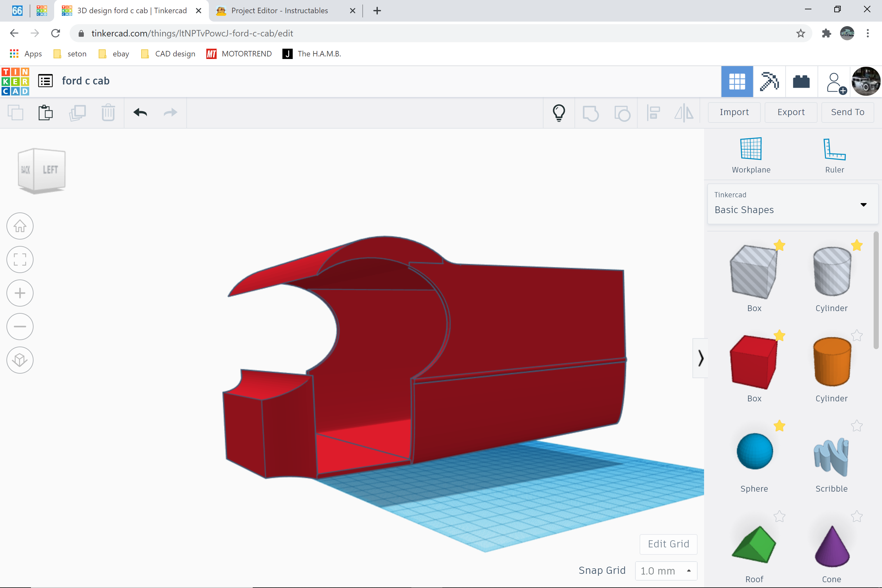
Task: Click the shapes panel scrollbar
Action: 876,291
